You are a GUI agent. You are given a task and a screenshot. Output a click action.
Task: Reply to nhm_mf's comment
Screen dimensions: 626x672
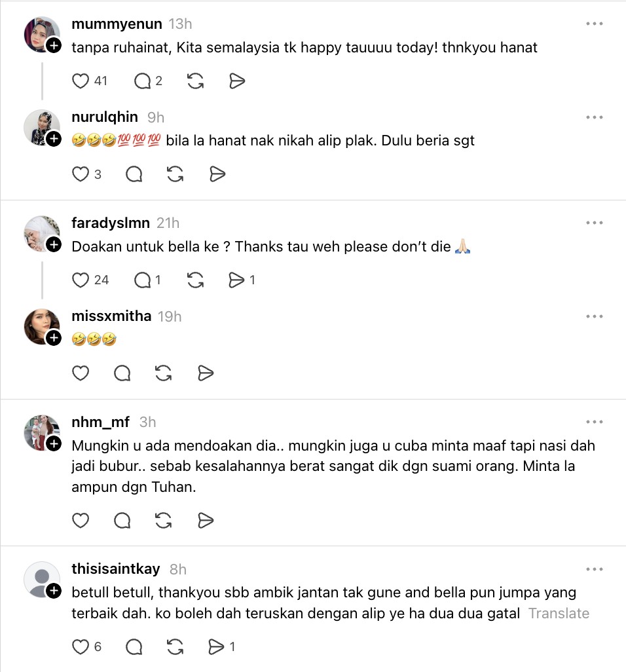(122, 521)
